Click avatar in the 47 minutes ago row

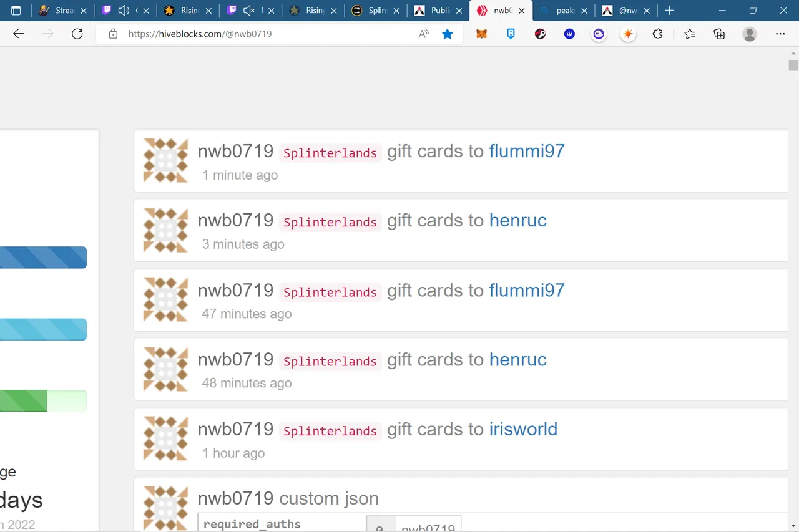tap(165, 299)
